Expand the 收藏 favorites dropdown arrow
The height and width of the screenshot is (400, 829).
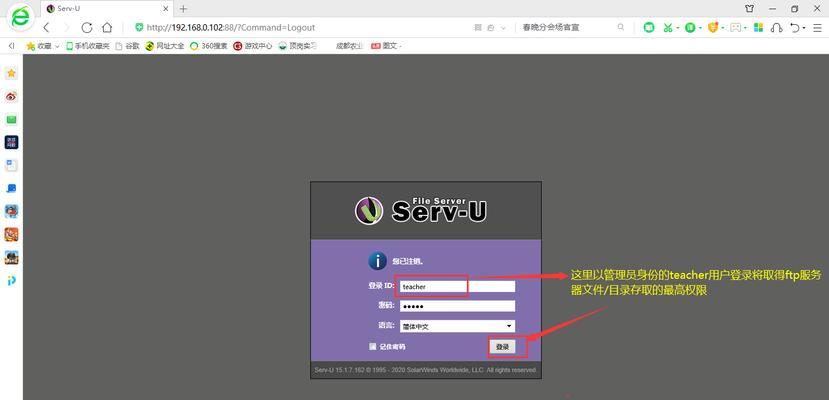click(57, 46)
